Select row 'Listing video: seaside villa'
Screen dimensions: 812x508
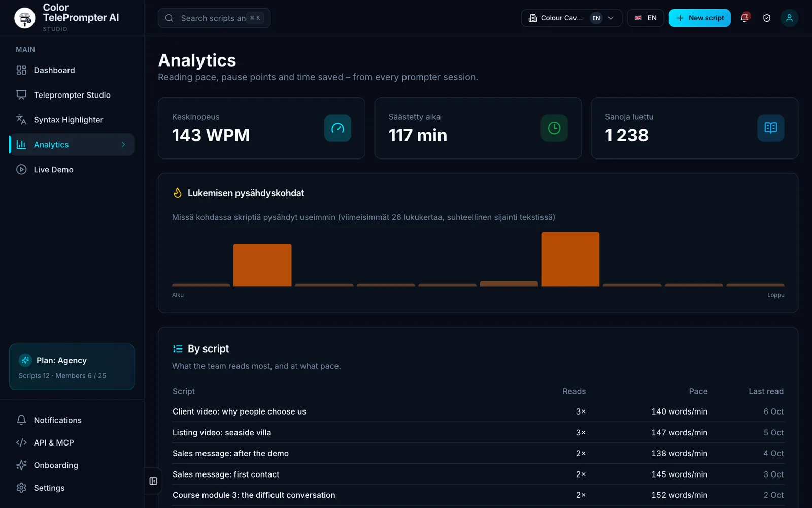tap(478, 432)
